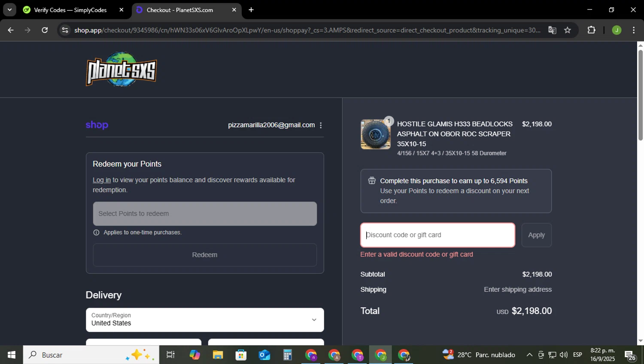Click the Log in link
644x364 pixels.
coord(102,180)
